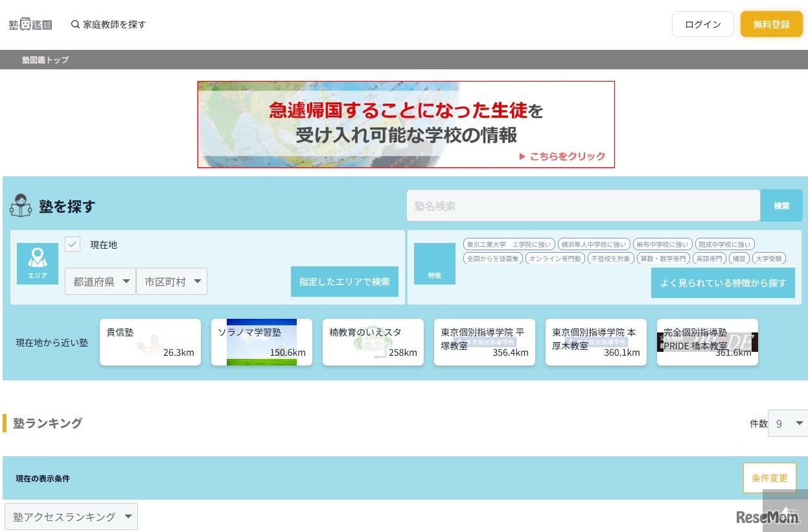Screen dimensions: 808x532
Task: Click the 特徴 feature tile icon
Action: point(434,264)
